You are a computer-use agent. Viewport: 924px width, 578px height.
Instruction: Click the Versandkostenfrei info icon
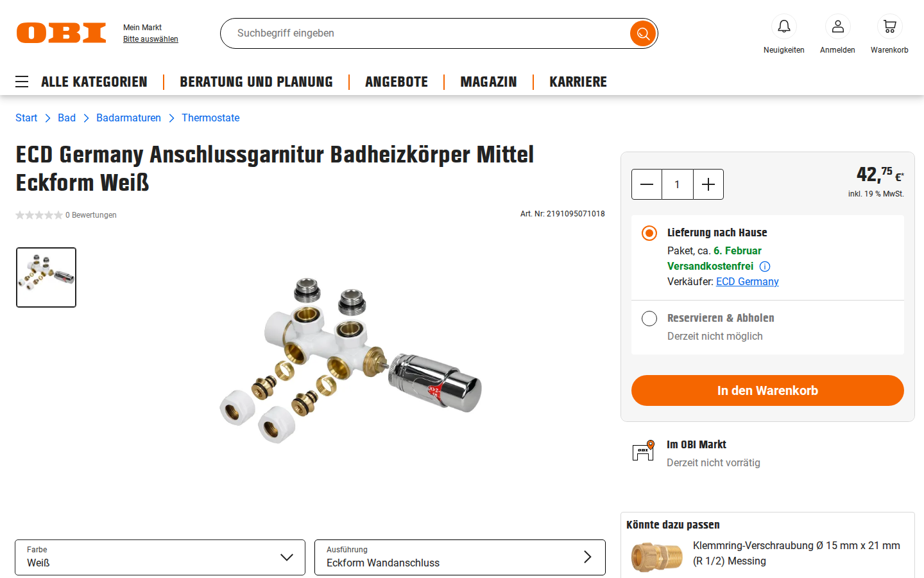pos(765,267)
